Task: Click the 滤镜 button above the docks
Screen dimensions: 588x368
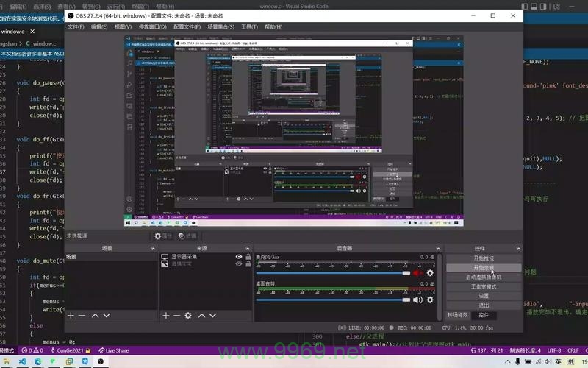Action: tap(187, 236)
